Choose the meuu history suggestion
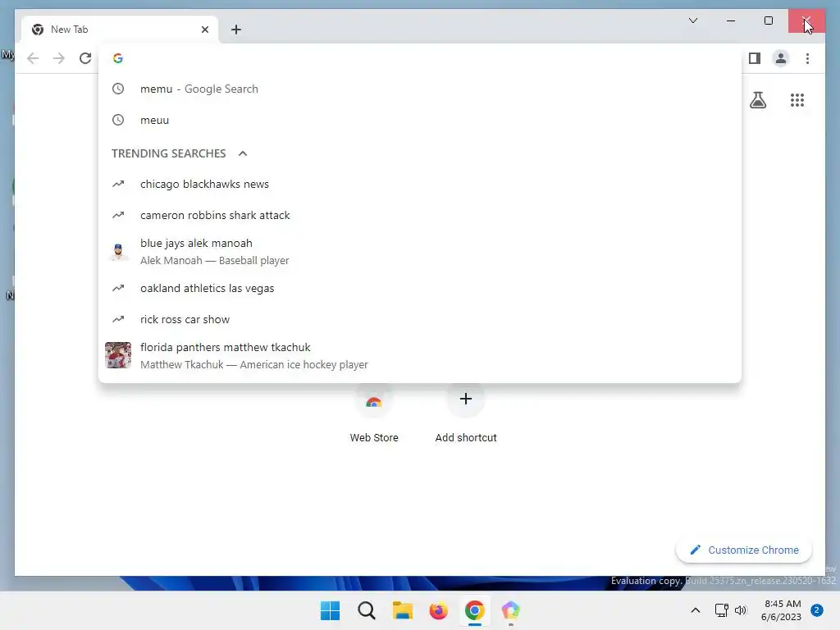Viewport: 840px width, 630px height. [420, 120]
